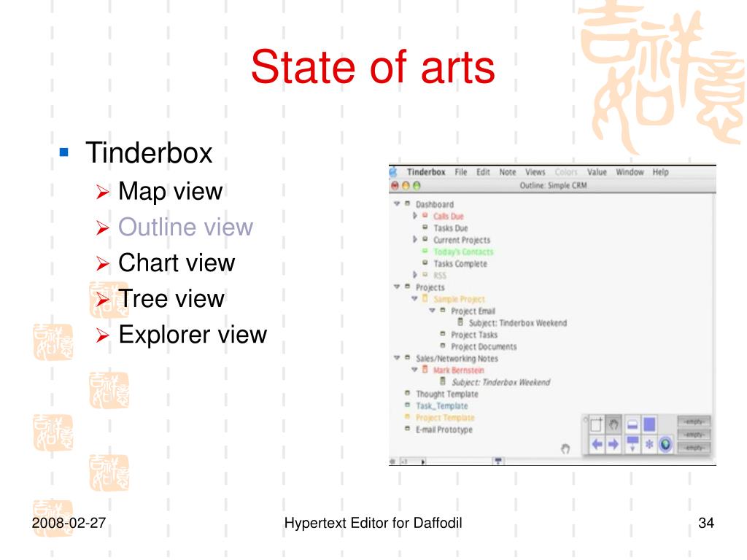
Task: Collapse the Mark Bernstein item
Action: [x=414, y=370]
